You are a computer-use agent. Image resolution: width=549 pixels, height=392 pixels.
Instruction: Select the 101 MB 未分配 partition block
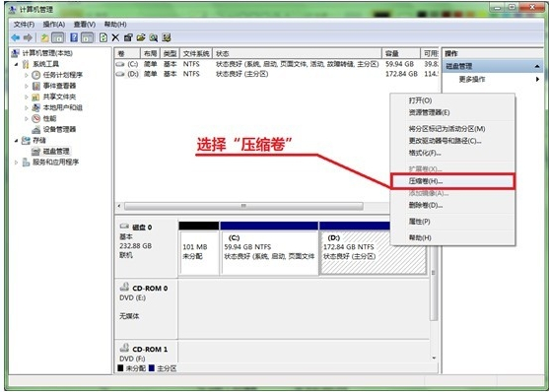(199, 248)
